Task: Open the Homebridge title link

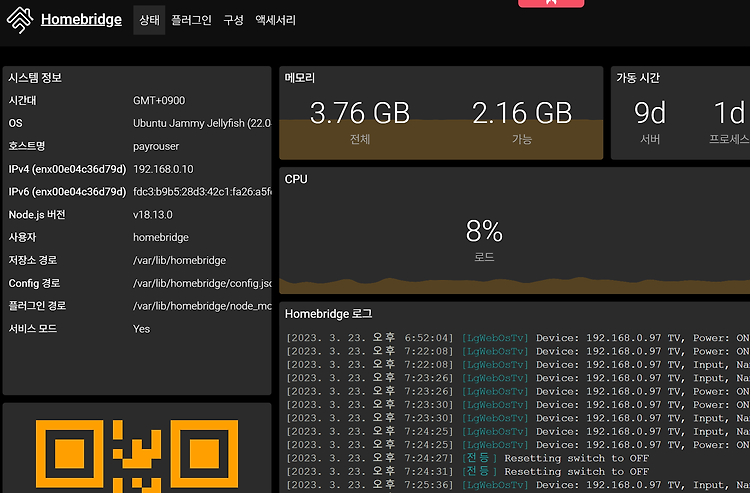Action: 81,20
